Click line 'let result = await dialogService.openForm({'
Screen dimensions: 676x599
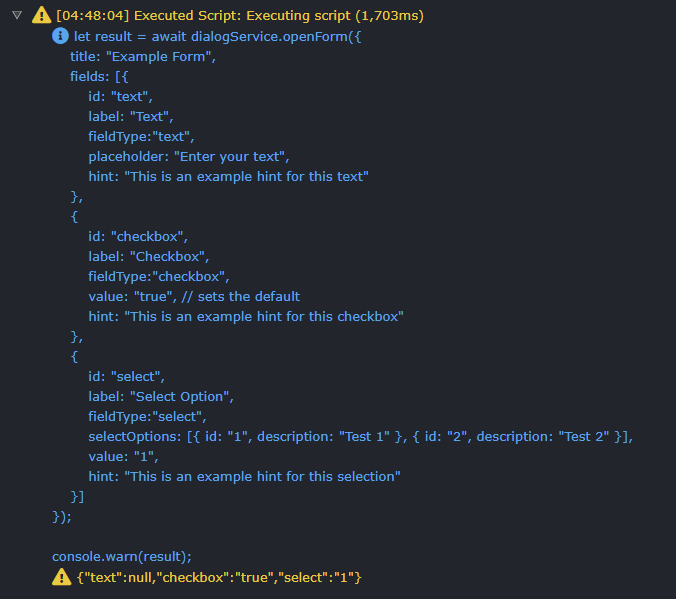(x=217, y=37)
